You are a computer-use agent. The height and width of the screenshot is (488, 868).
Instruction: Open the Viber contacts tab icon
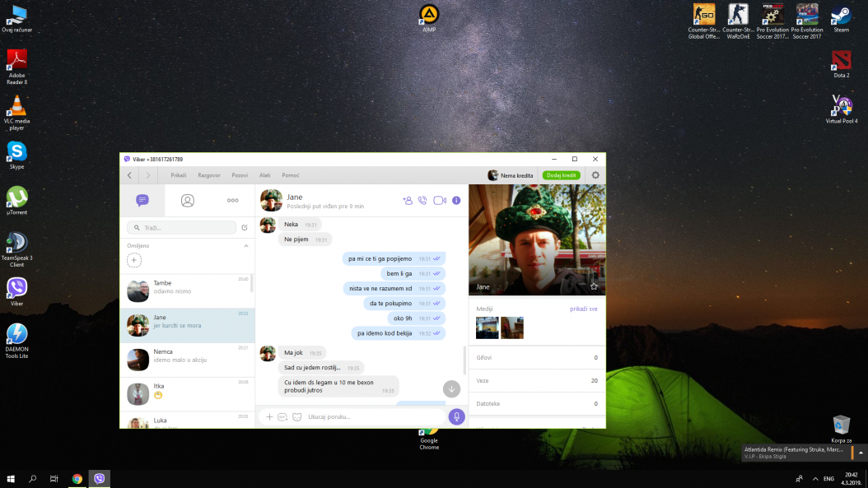[x=188, y=200]
